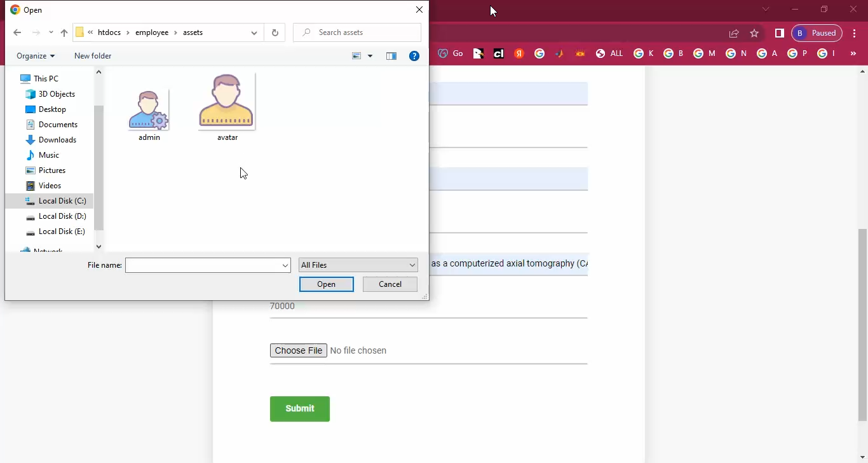Open the Paused profile menu
Image resolution: width=868 pixels, height=463 pixels.
click(x=817, y=33)
